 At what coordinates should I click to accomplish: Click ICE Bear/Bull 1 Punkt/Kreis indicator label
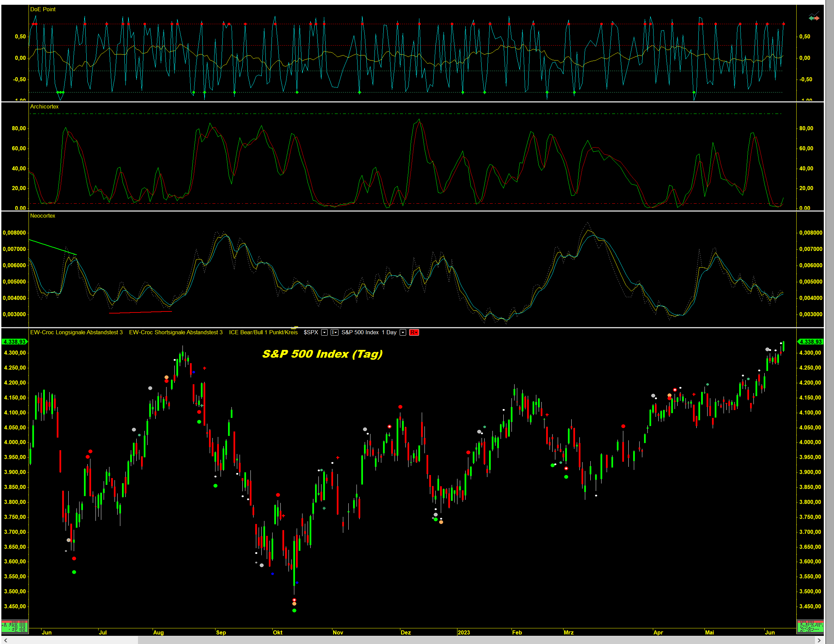pyautogui.click(x=263, y=332)
